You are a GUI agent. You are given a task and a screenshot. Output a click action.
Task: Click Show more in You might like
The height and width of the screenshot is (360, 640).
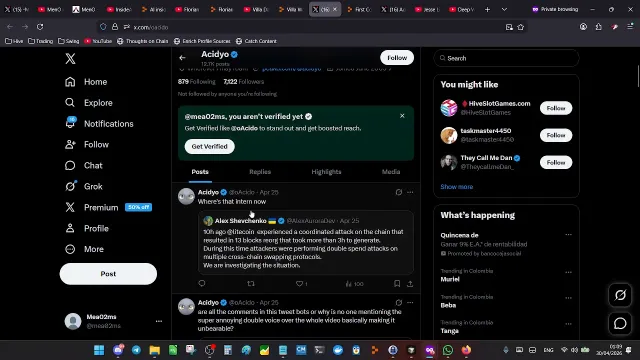[x=456, y=187]
